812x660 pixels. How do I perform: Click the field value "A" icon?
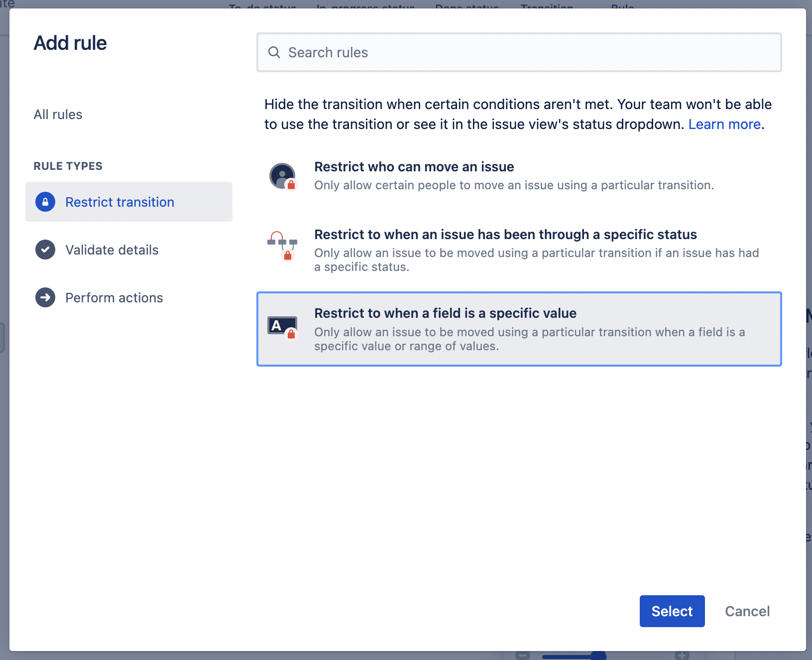tap(282, 327)
